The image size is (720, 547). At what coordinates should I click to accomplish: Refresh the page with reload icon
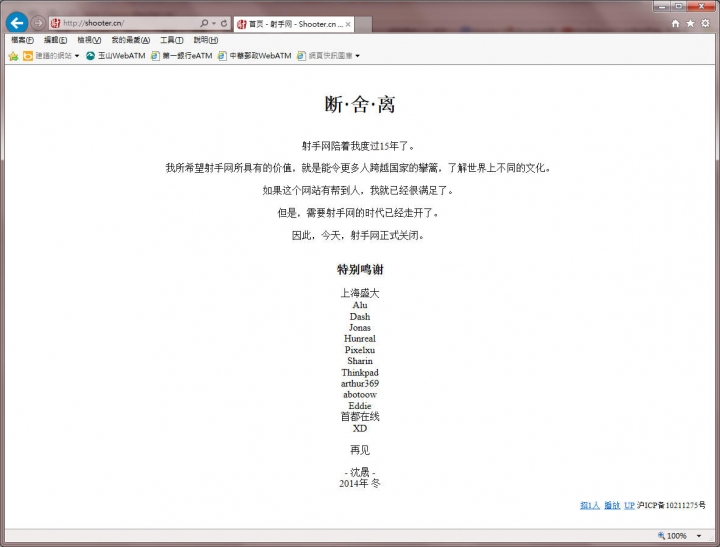(224, 23)
